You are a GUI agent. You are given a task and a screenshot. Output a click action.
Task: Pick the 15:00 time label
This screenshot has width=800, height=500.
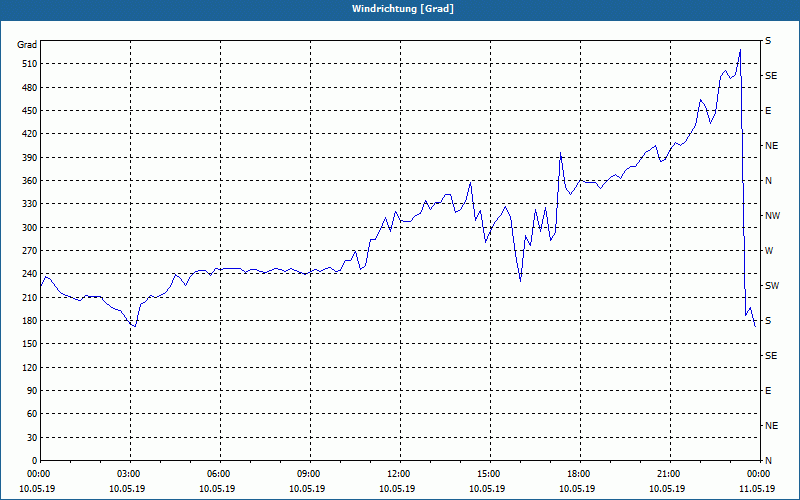490,474
